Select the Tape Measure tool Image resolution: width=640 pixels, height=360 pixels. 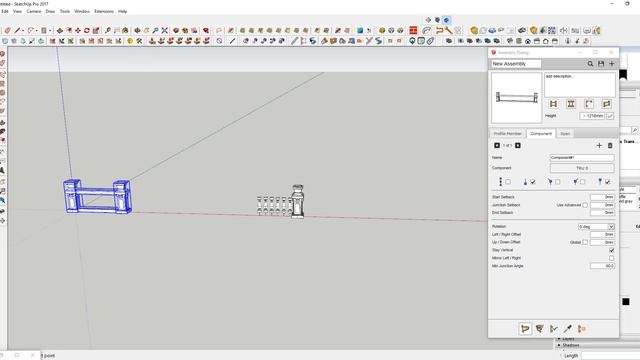[108, 30]
